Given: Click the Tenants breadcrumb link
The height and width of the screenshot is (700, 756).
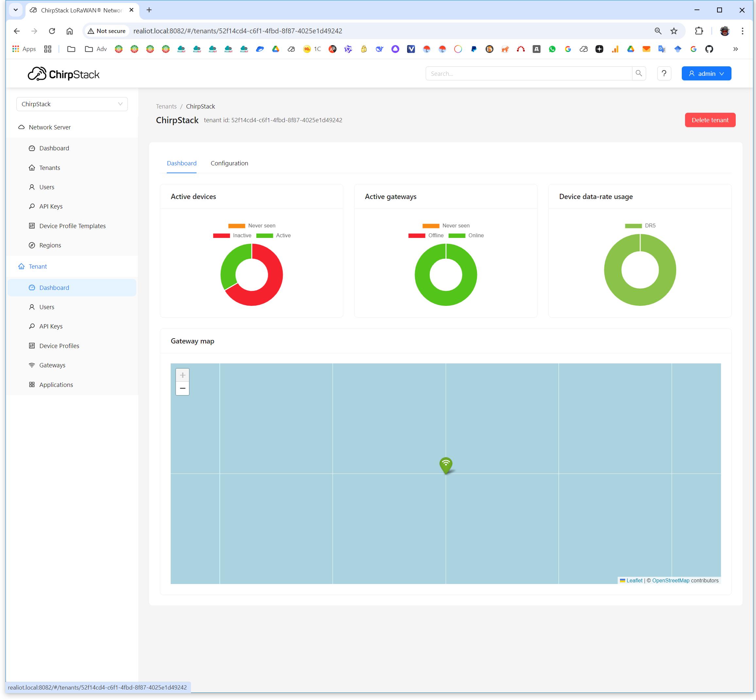Looking at the screenshot, I should click(x=166, y=107).
